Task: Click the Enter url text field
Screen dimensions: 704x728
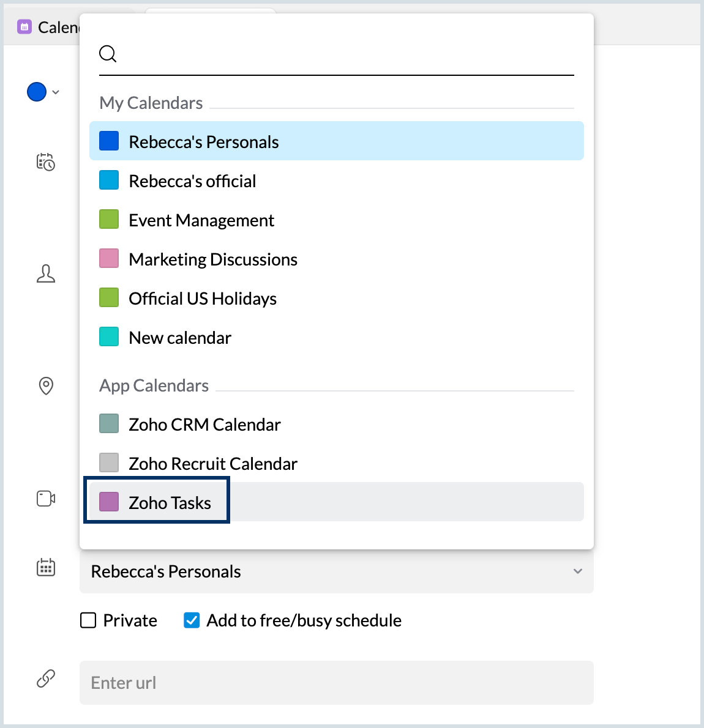Action: pyautogui.click(x=336, y=683)
